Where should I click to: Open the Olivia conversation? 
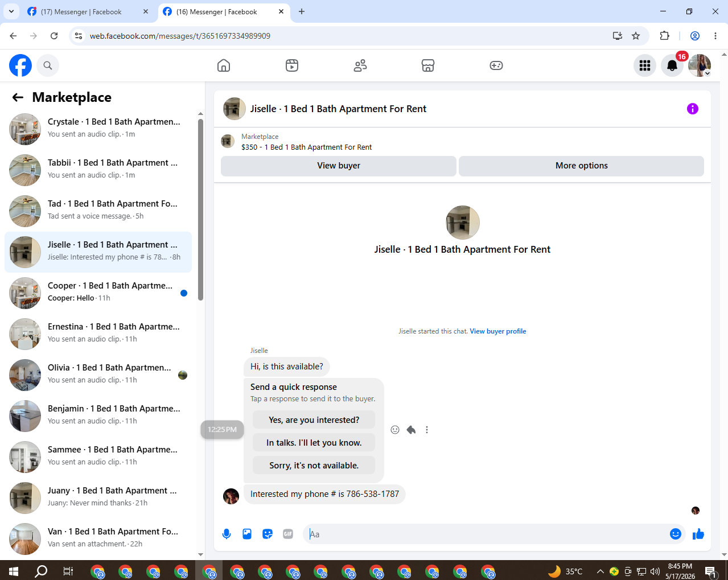tap(98, 375)
